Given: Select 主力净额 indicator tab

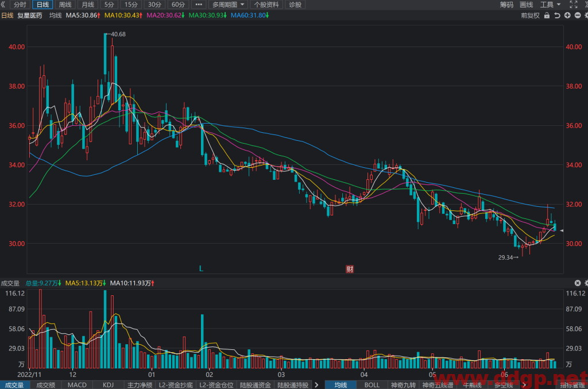Looking at the screenshot, I should tap(140, 385).
